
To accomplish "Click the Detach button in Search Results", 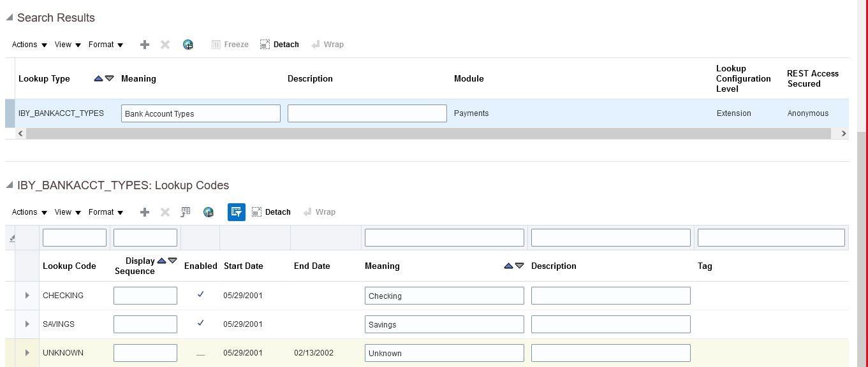I will 279,44.
